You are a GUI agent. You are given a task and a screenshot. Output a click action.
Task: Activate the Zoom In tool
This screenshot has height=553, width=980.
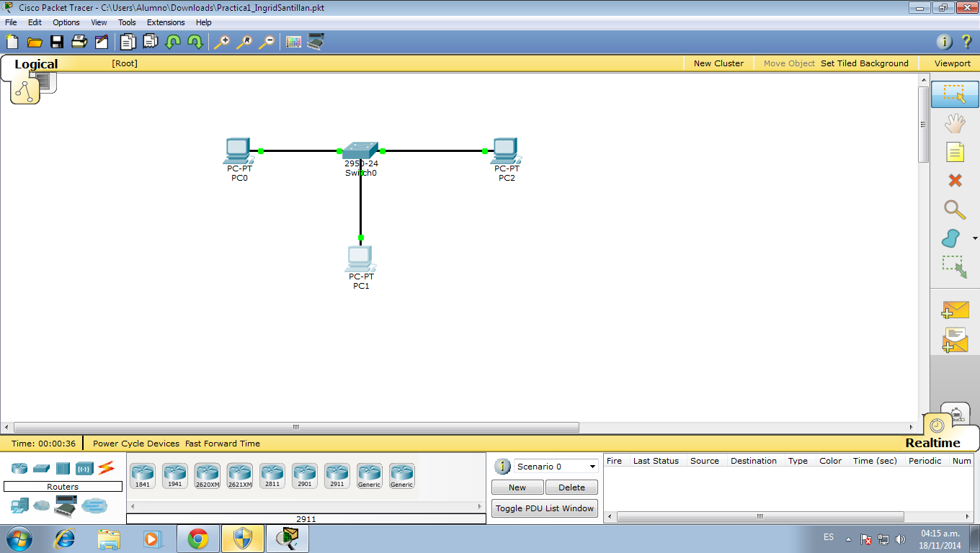[x=223, y=41]
